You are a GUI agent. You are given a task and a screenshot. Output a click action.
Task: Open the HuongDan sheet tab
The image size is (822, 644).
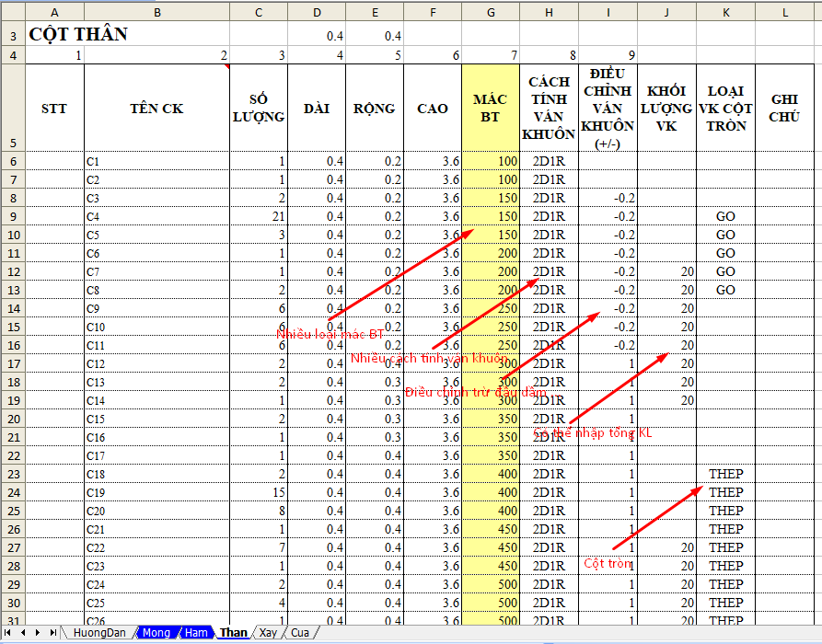click(x=99, y=633)
